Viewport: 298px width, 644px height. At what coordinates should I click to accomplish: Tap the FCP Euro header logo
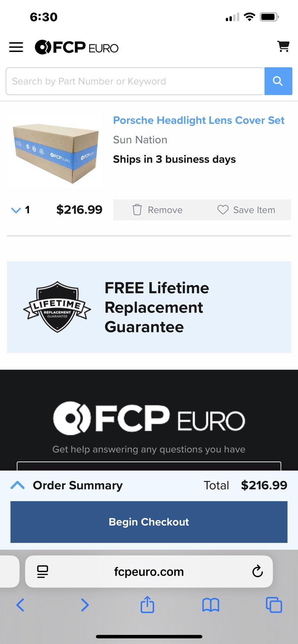click(77, 47)
